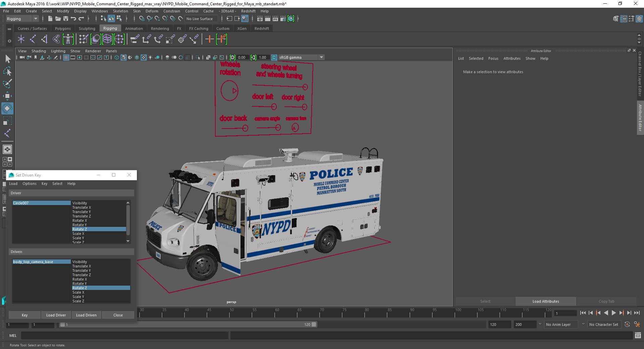Click Load Attributes in Attribute Editor
This screenshot has width=644, height=349.
click(546, 301)
